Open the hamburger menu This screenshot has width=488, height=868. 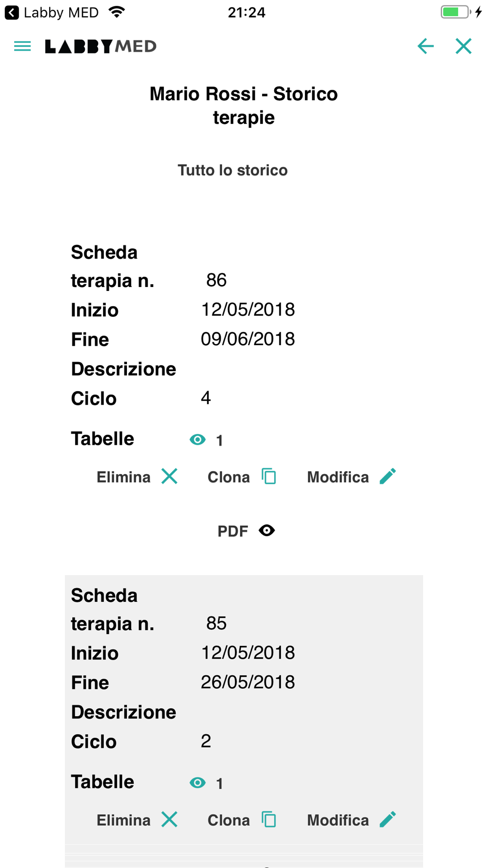22,46
